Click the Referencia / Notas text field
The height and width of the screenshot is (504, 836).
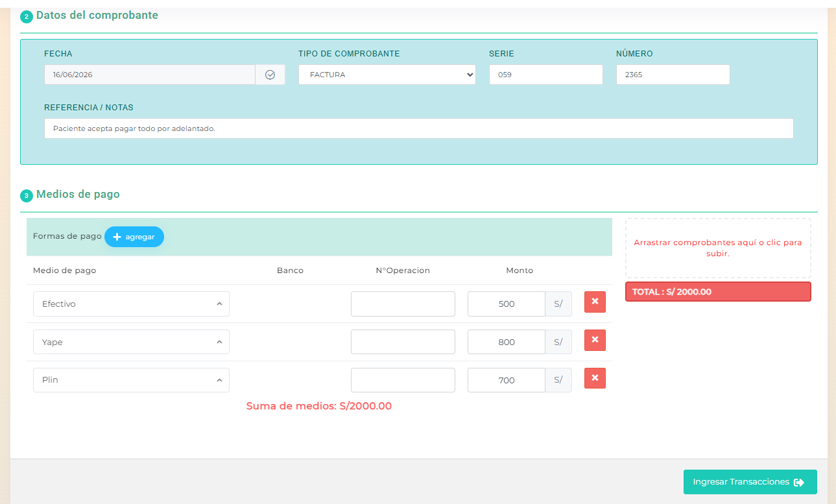click(419, 128)
